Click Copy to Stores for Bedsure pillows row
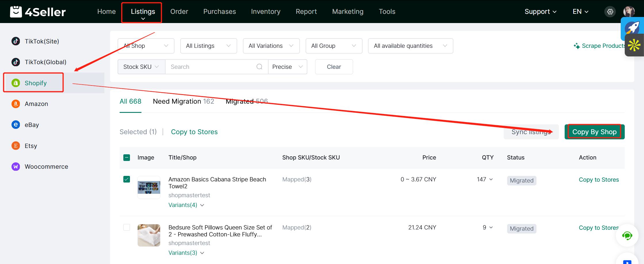The height and width of the screenshot is (264, 644). (x=599, y=228)
